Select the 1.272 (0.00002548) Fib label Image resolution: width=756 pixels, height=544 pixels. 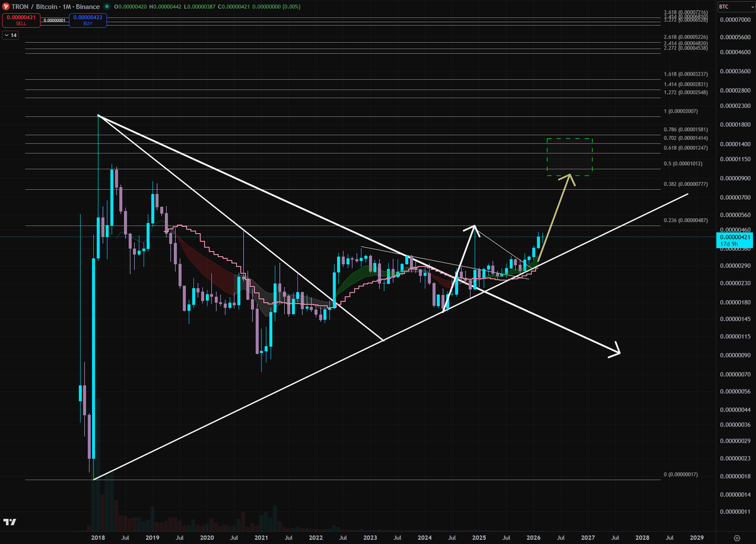pyautogui.click(x=687, y=92)
